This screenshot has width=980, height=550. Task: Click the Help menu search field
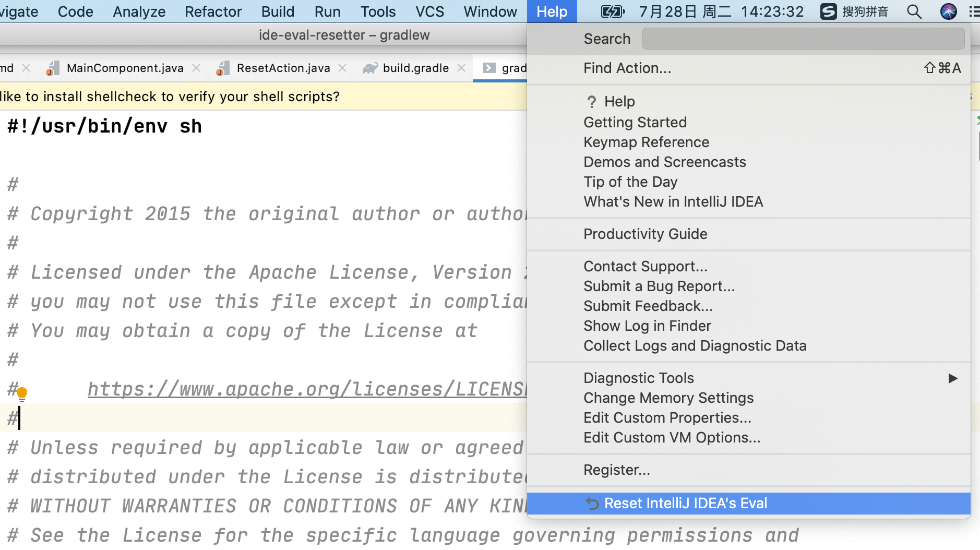coord(803,39)
